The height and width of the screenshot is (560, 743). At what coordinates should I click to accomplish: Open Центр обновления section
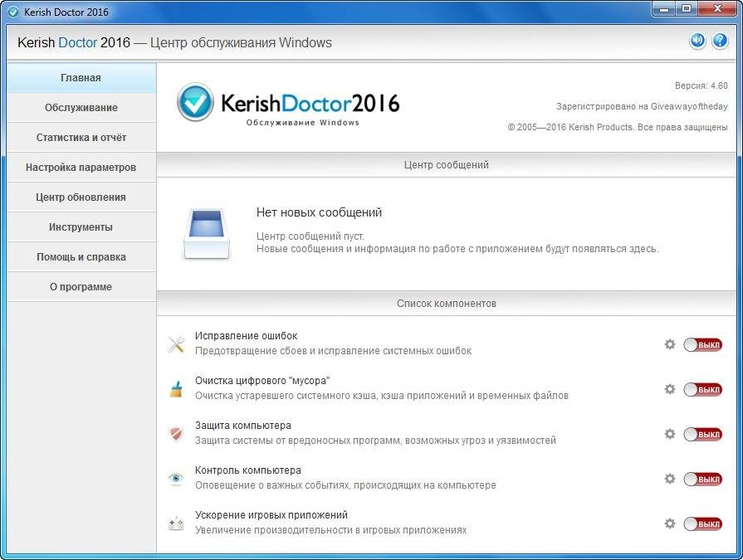pos(81,197)
